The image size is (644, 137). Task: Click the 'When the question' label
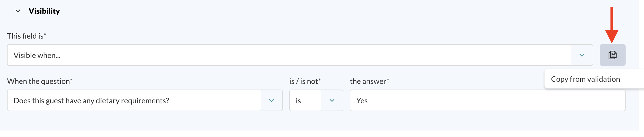point(40,81)
